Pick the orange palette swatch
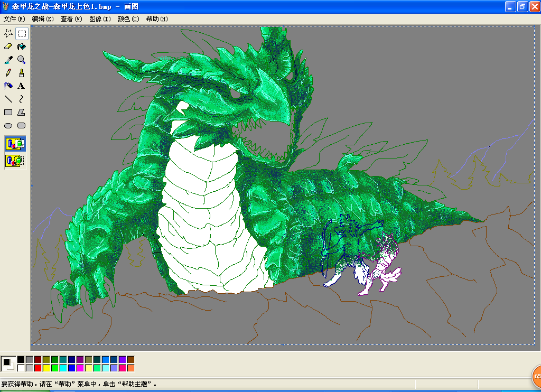 (x=131, y=368)
